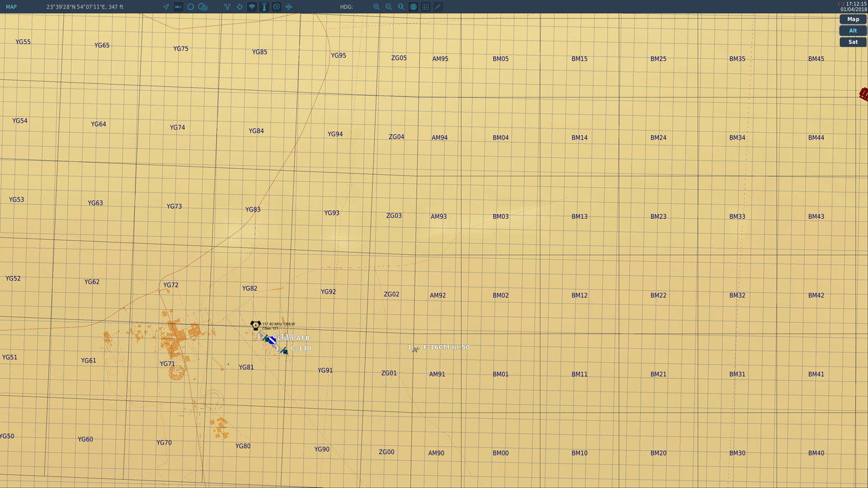Toggle the radio tower beacons icon

264,7
